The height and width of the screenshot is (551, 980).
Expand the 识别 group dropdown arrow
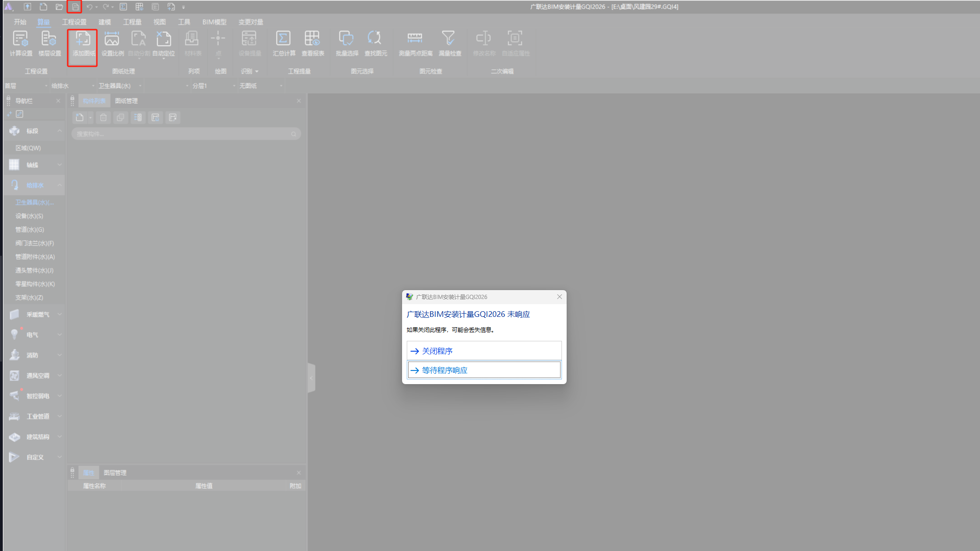coord(257,71)
